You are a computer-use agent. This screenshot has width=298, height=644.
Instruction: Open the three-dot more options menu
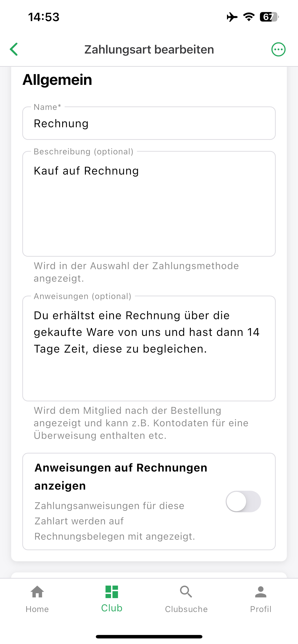(x=278, y=49)
